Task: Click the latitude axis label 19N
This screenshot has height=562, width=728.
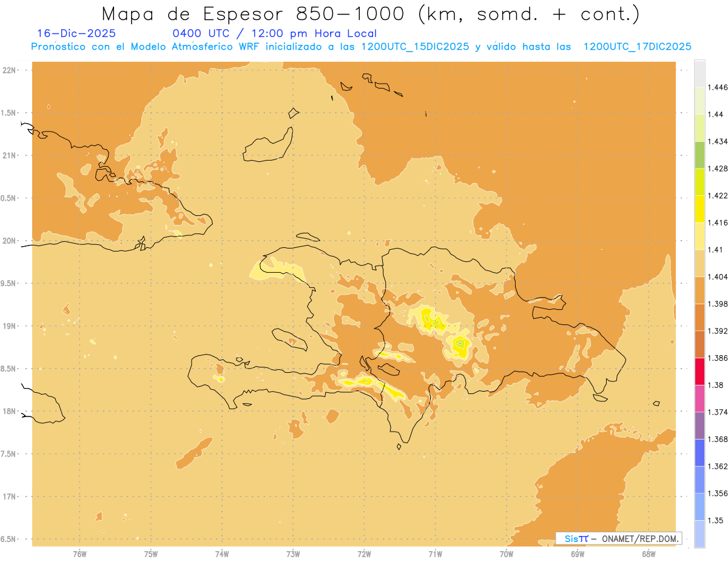Action: tap(9, 326)
